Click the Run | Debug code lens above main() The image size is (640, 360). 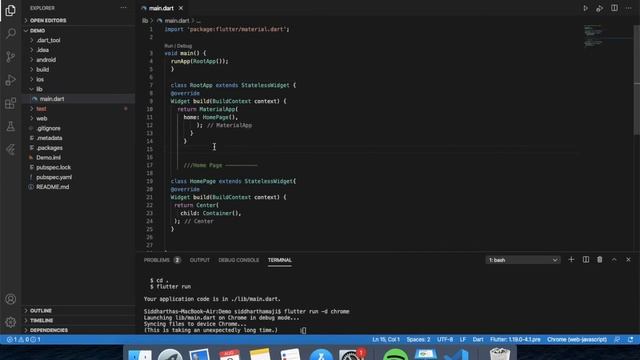(178, 46)
